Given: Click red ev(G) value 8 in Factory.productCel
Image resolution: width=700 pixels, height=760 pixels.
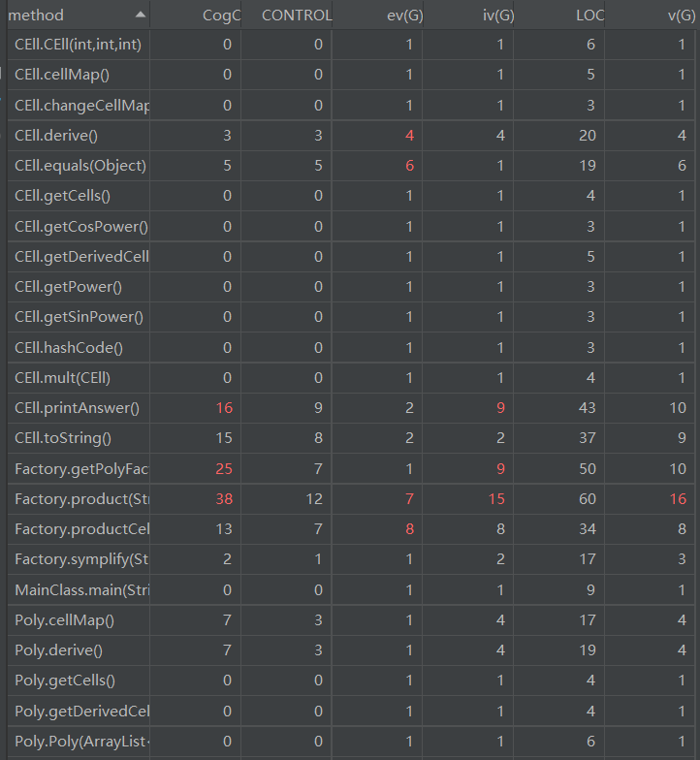Looking at the screenshot, I should pos(409,529).
